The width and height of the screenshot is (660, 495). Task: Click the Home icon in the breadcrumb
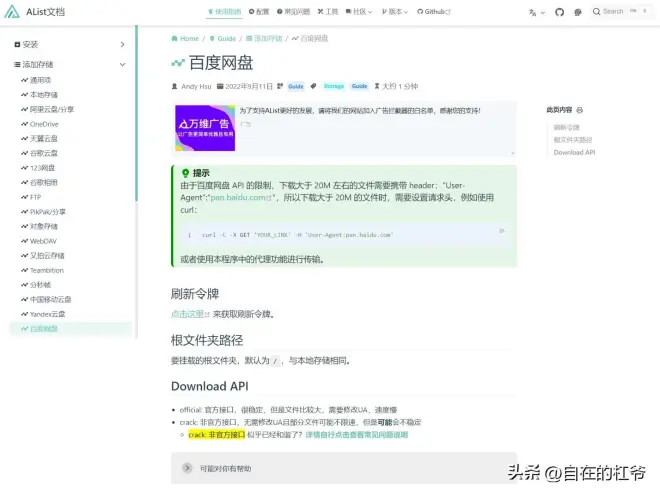(175, 39)
